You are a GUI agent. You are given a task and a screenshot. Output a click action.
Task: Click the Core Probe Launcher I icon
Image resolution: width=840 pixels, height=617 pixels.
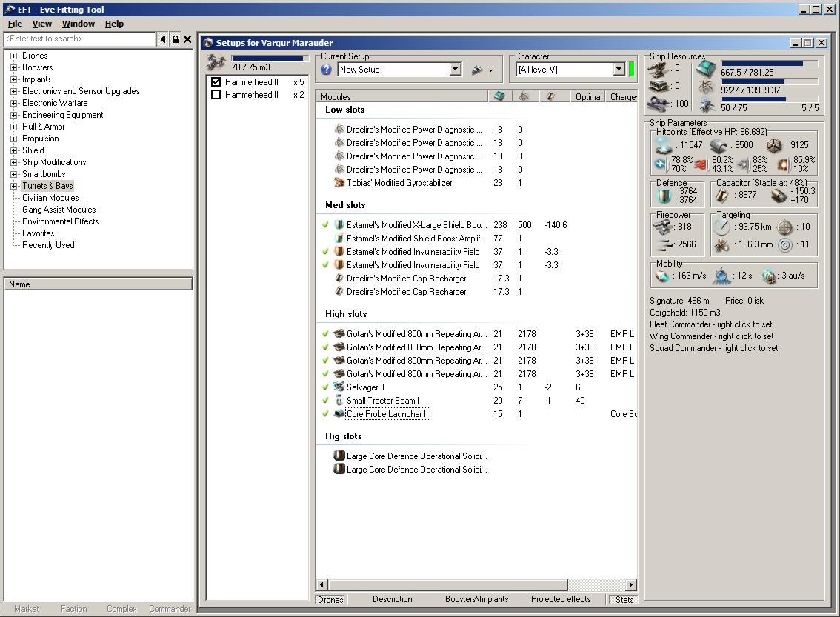339,413
